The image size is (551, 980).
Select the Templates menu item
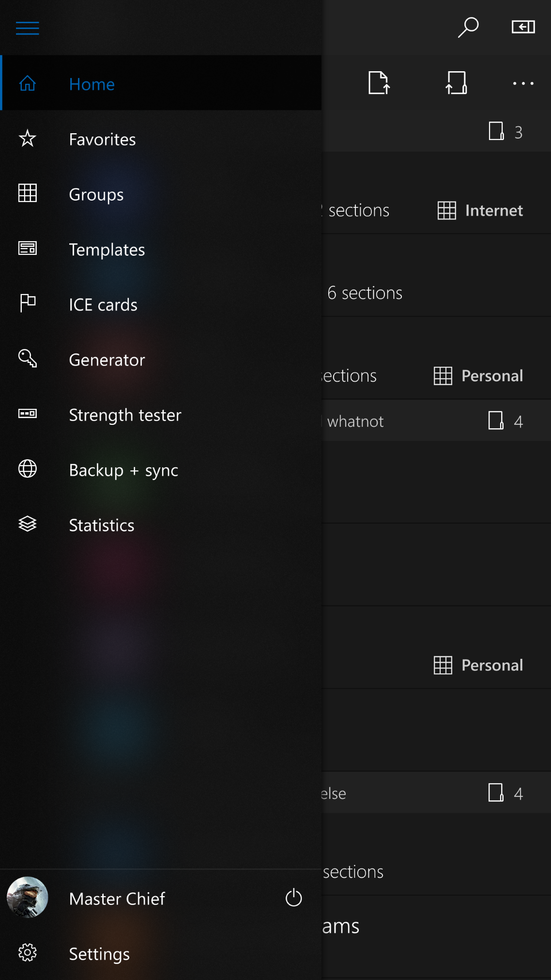click(x=107, y=249)
